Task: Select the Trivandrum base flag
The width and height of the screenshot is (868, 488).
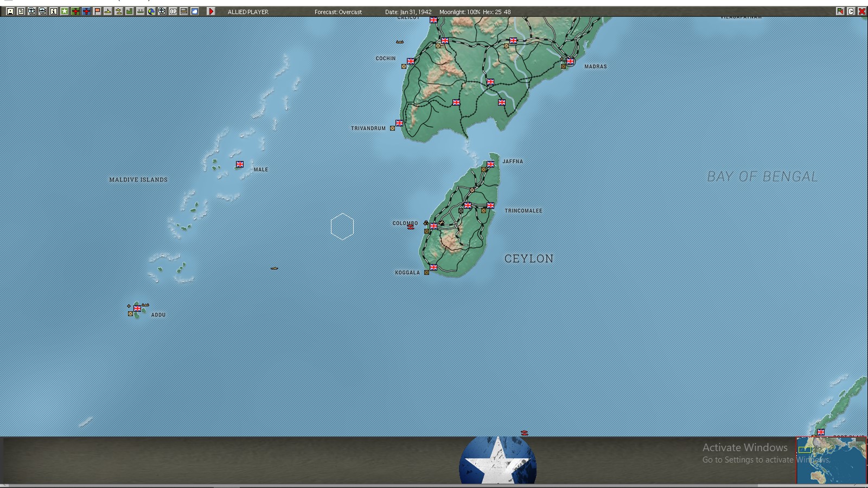Action: click(399, 123)
